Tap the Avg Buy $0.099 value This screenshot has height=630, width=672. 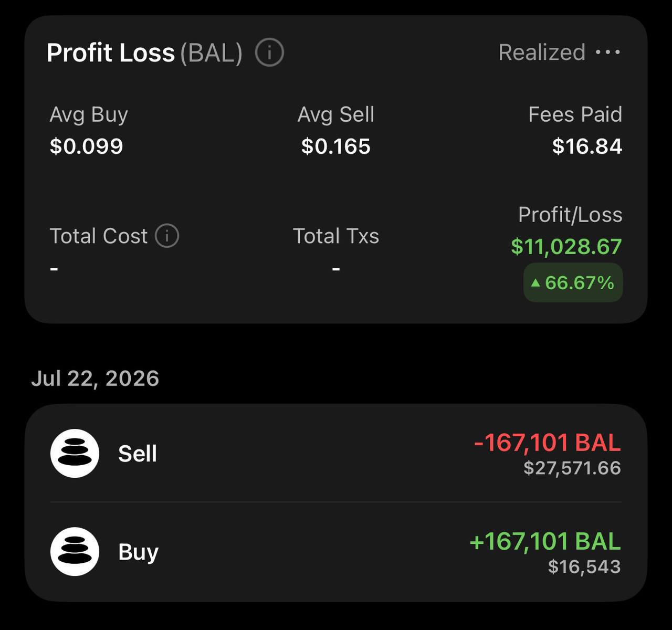click(x=86, y=146)
